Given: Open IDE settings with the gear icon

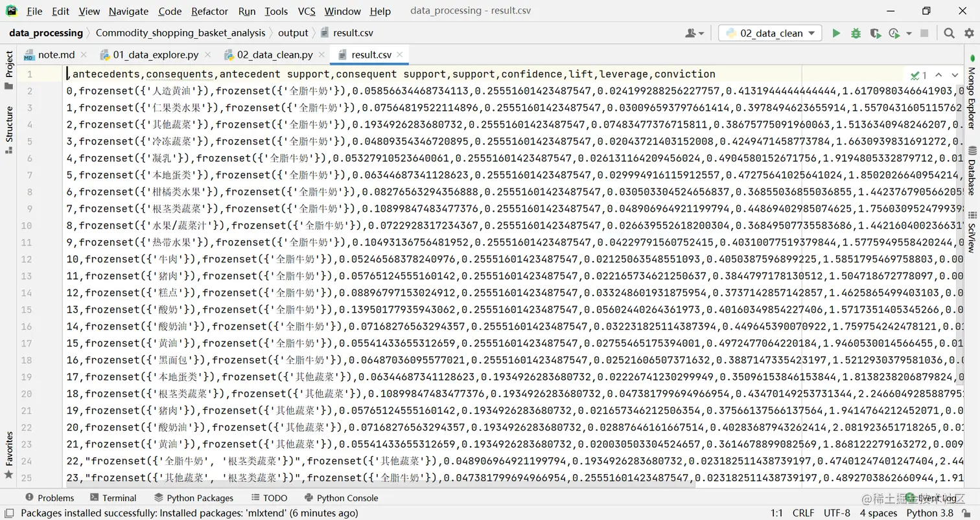Looking at the screenshot, I should [x=968, y=33].
